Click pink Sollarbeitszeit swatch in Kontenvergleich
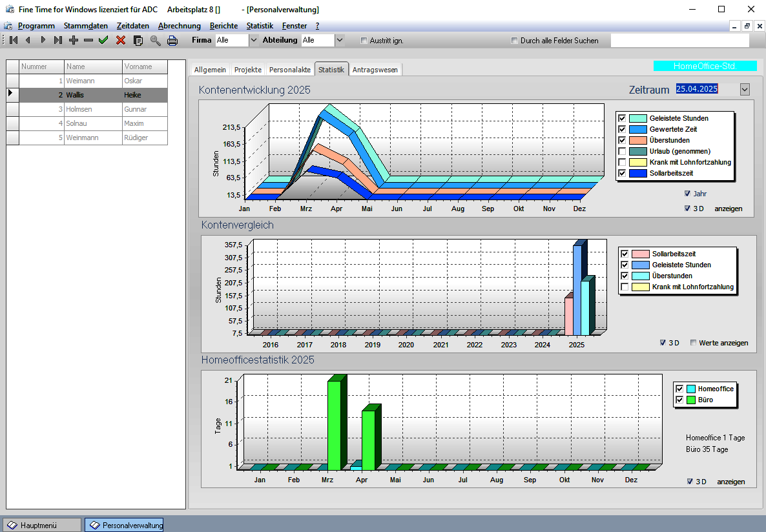766x532 pixels. pos(641,254)
